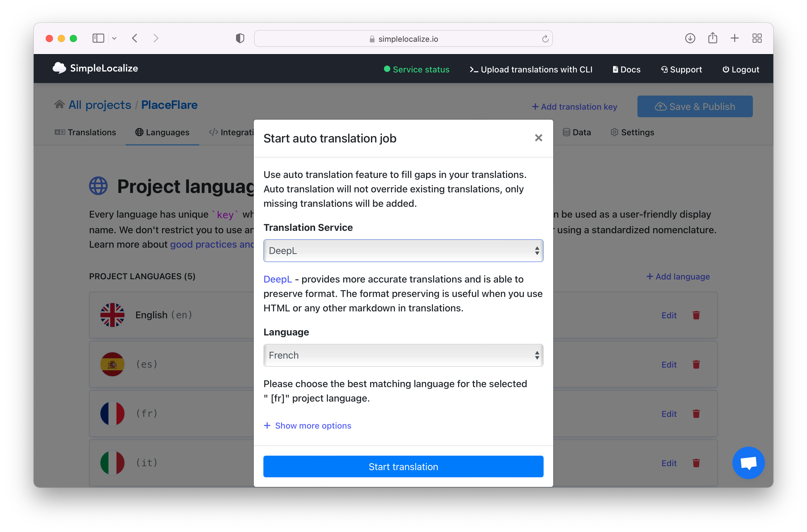Click the Upload translations with CLI icon
The image size is (807, 532).
click(473, 69)
